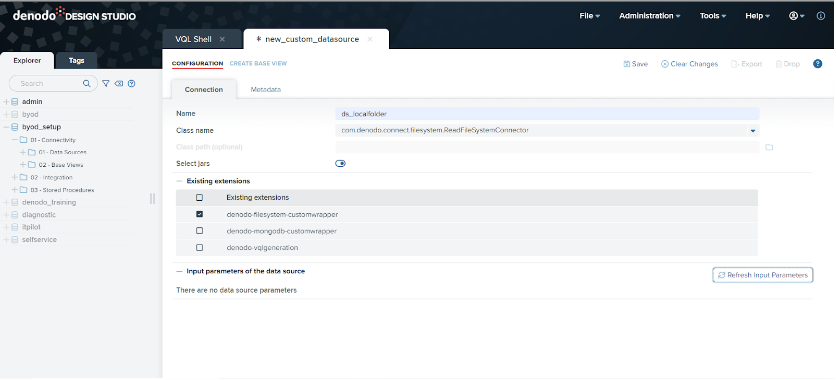Close the new_custom_datasource tab

(x=369, y=39)
